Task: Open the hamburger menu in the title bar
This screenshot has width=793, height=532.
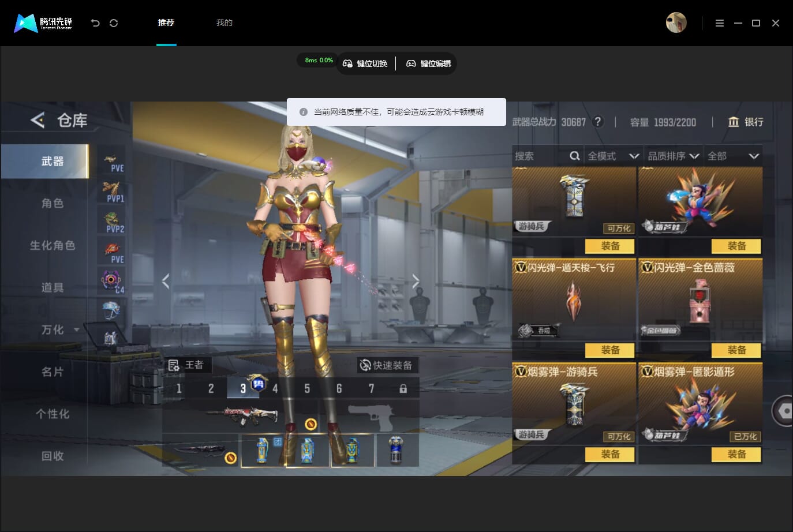Action: [x=719, y=23]
